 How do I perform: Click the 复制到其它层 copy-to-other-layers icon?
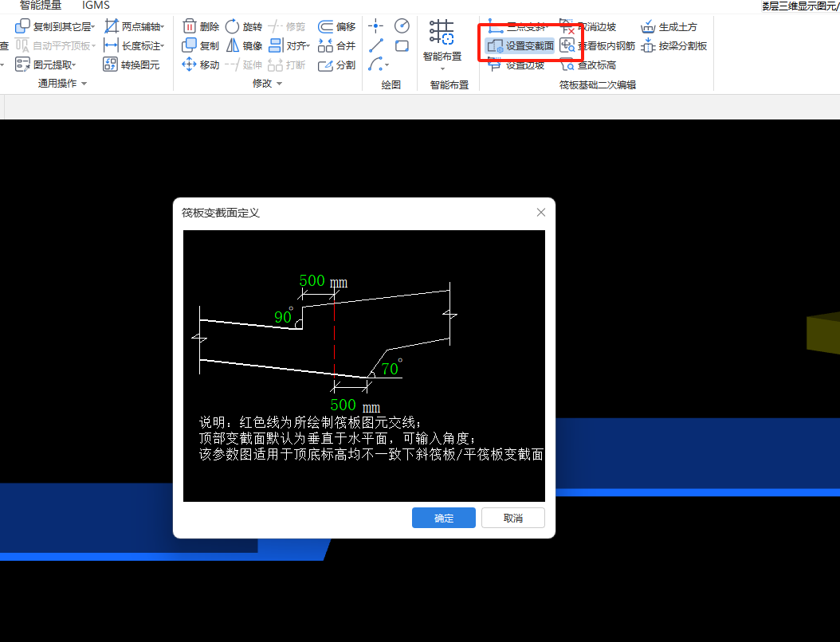[x=22, y=26]
